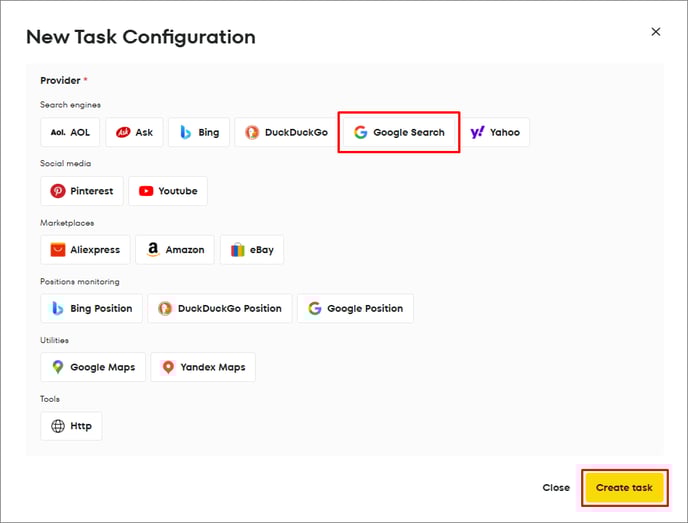Select the DuckDuckGo Position provider
The height and width of the screenshot is (523, 688).
220,308
